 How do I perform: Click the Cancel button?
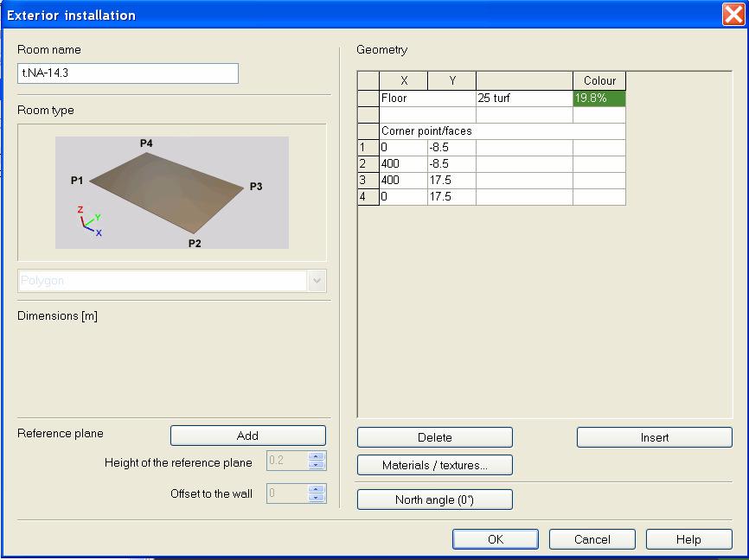(592, 539)
